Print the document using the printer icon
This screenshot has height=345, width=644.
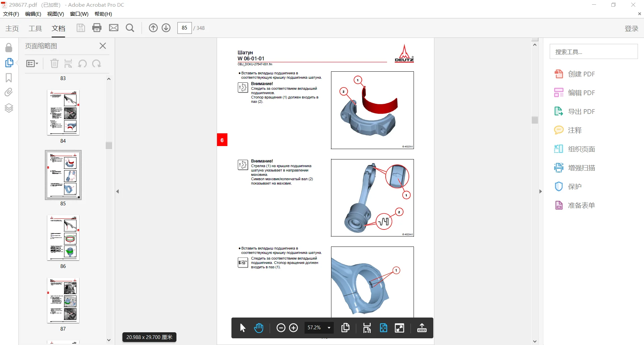(x=97, y=28)
